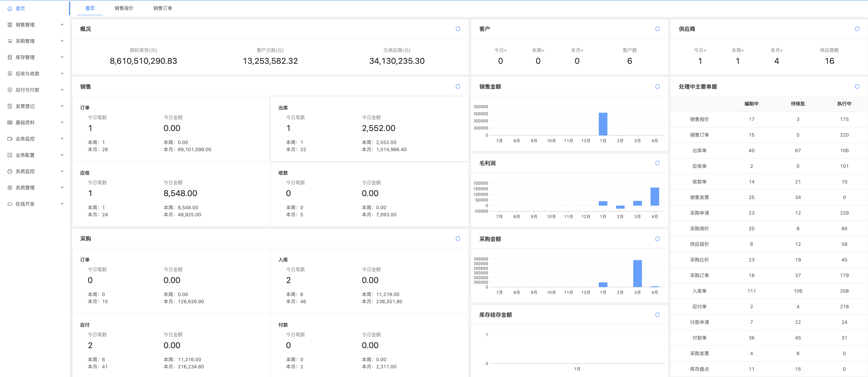
Task: Click the 欠供应商 value 34,130,235.30
Action: click(397, 61)
